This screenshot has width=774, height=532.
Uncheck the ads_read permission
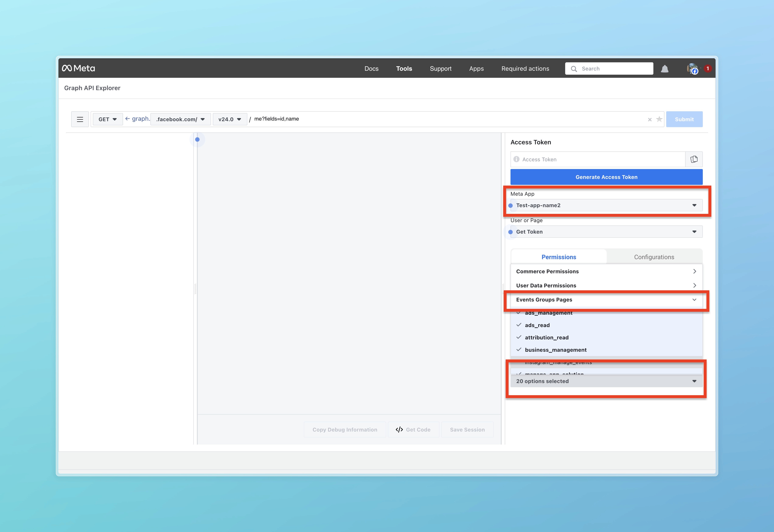(x=537, y=325)
